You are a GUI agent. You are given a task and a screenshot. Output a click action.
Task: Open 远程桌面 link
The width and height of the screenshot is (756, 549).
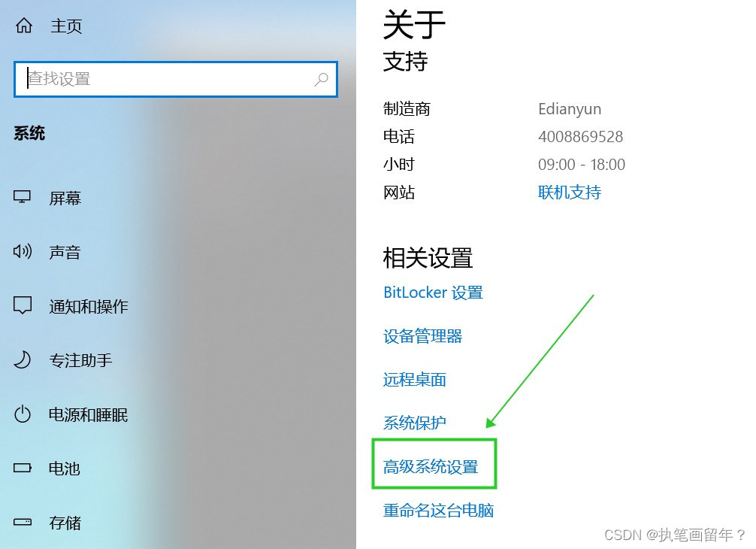click(x=414, y=379)
